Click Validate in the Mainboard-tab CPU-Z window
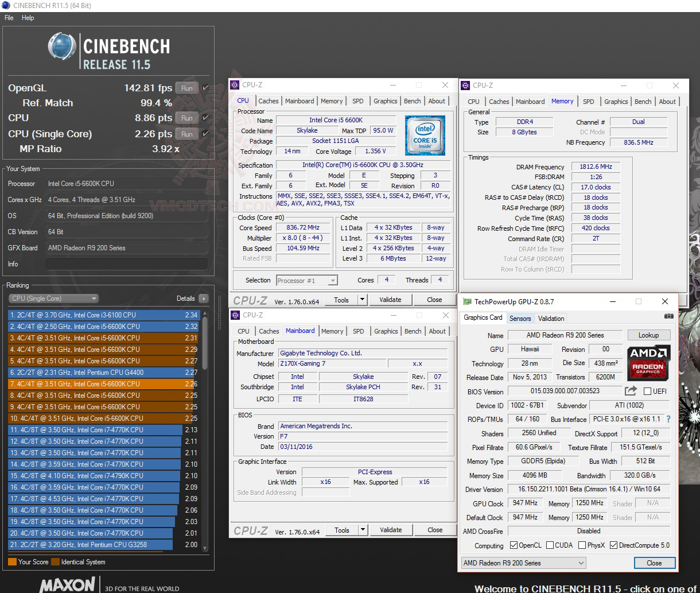 click(x=391, y=530)
